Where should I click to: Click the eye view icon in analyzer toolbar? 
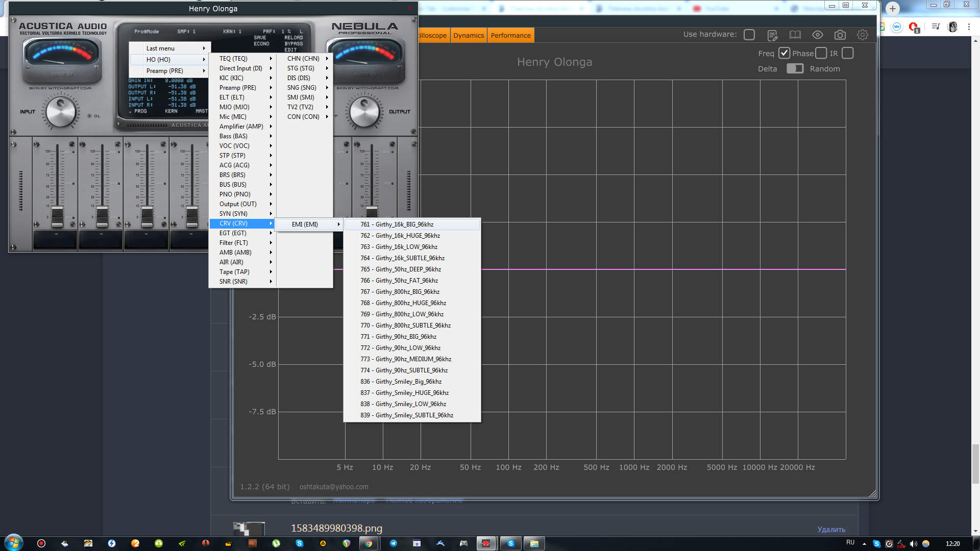817,35
